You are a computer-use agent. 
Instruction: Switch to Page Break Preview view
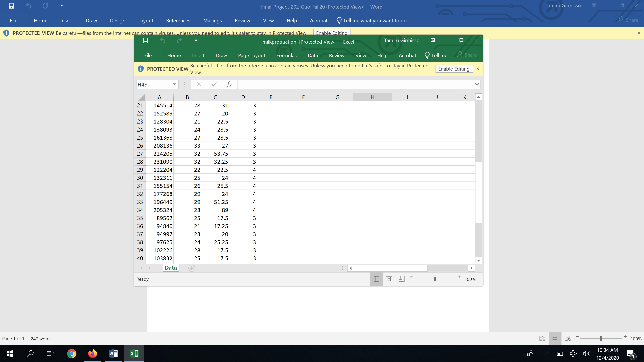pos(401,279)
